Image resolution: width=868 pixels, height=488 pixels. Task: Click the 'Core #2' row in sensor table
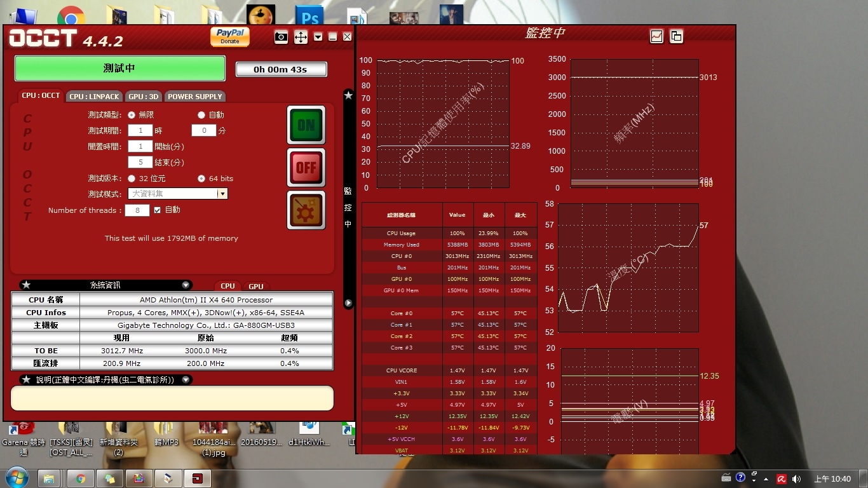click(x=449, y=336)
